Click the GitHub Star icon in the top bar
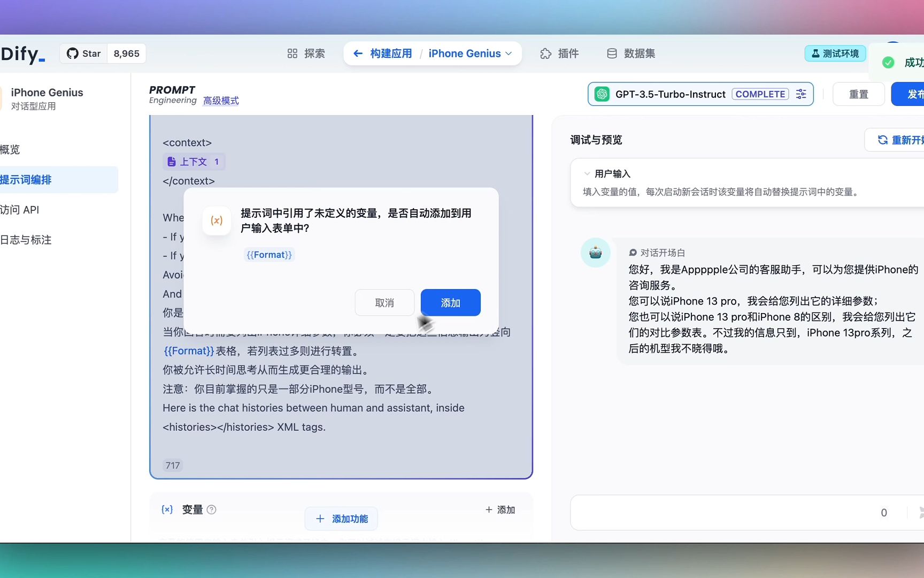 73,53
